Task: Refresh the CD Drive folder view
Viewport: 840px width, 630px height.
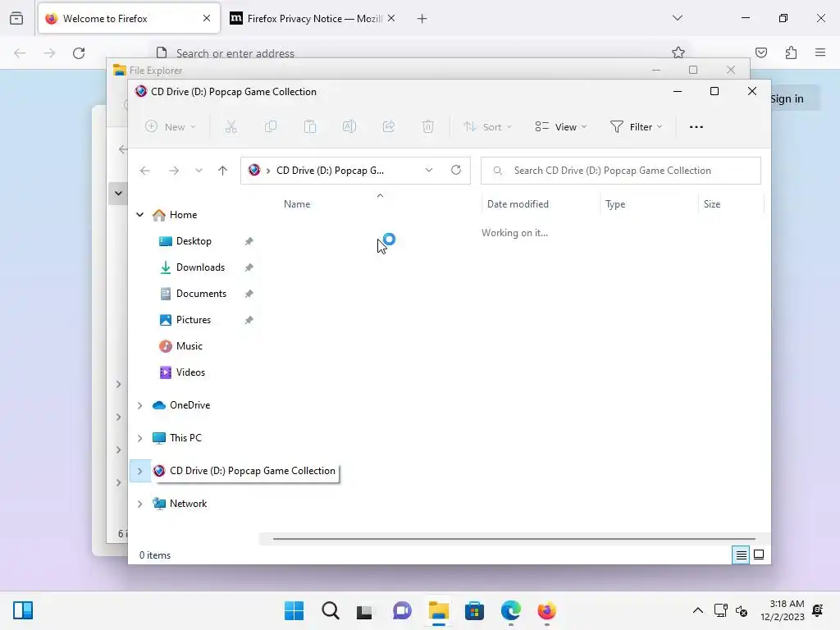Action: pos(456,170)
